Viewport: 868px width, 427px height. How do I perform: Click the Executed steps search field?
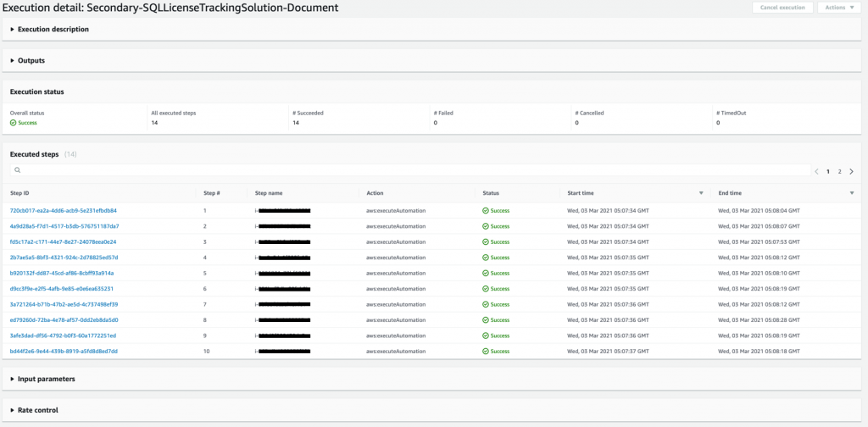point(410,170)
